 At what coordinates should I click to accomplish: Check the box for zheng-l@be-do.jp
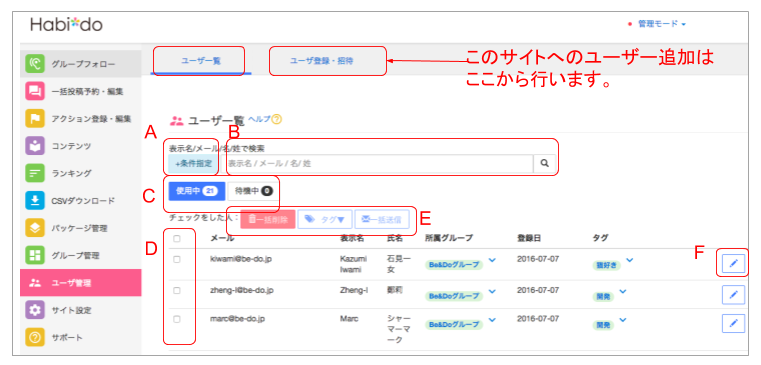point(177,290)
